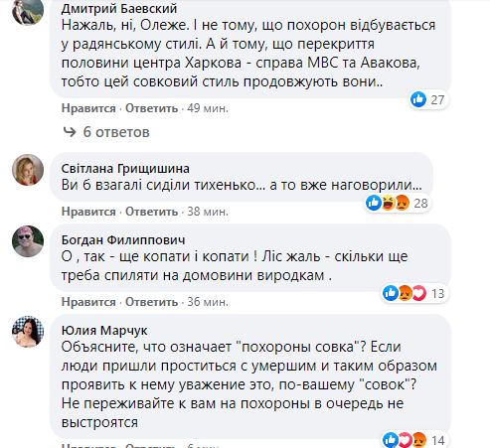Reply to Світлана Грищишина's comment via Ответить
Viewport: 490px width, 448px height.
pos(151,212)
